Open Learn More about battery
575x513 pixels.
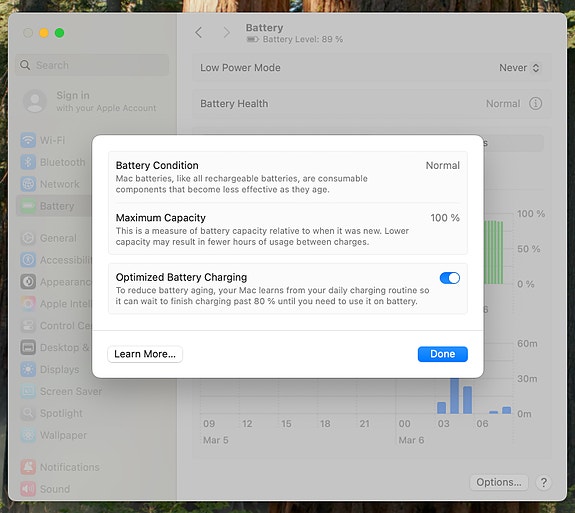point(145,354)
